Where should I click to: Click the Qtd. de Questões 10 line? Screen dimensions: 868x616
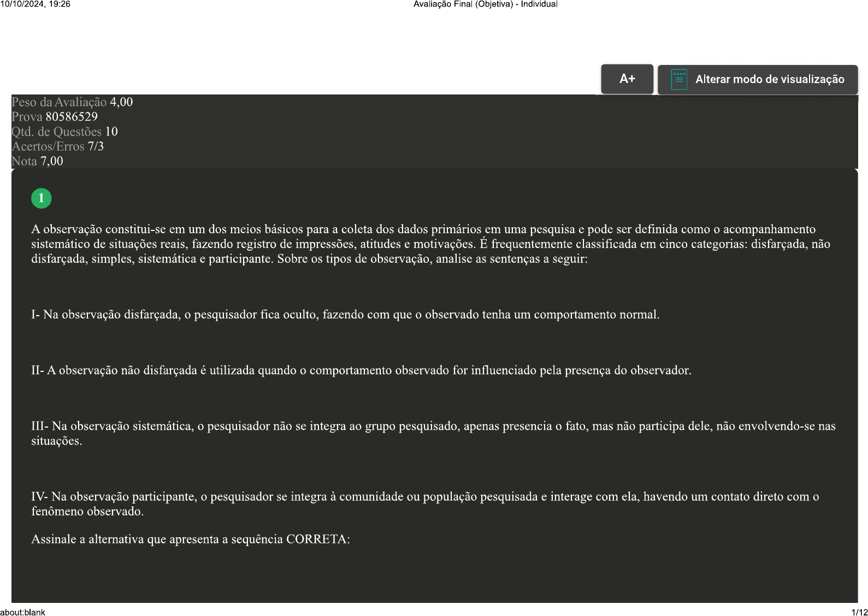point(64,132)
